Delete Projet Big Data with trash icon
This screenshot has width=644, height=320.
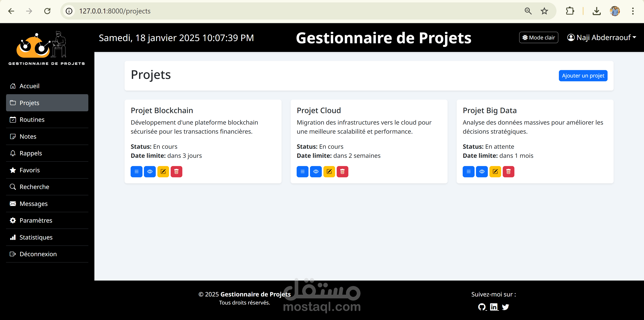pos(508,171)
